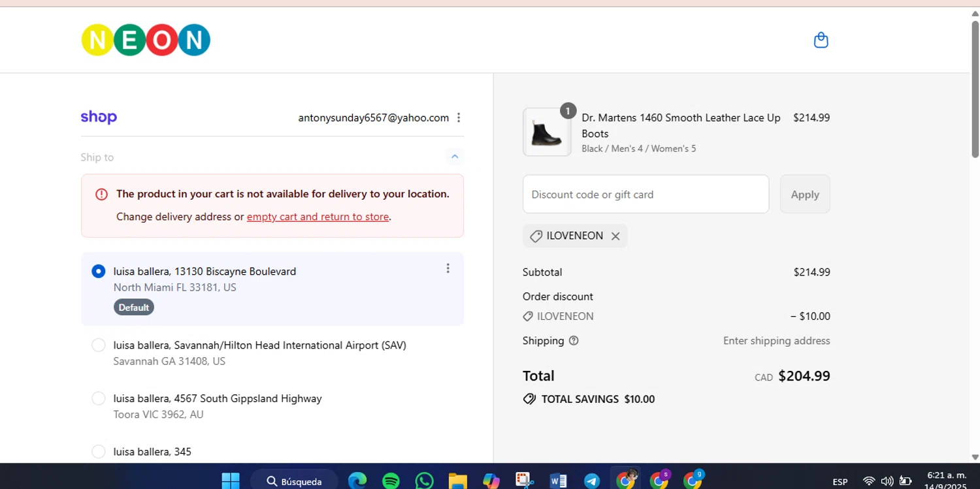Image resolution: width=980 pixels, height=489 pixels.
Task: Click the Apply discount button
Action: coord(805,194)
